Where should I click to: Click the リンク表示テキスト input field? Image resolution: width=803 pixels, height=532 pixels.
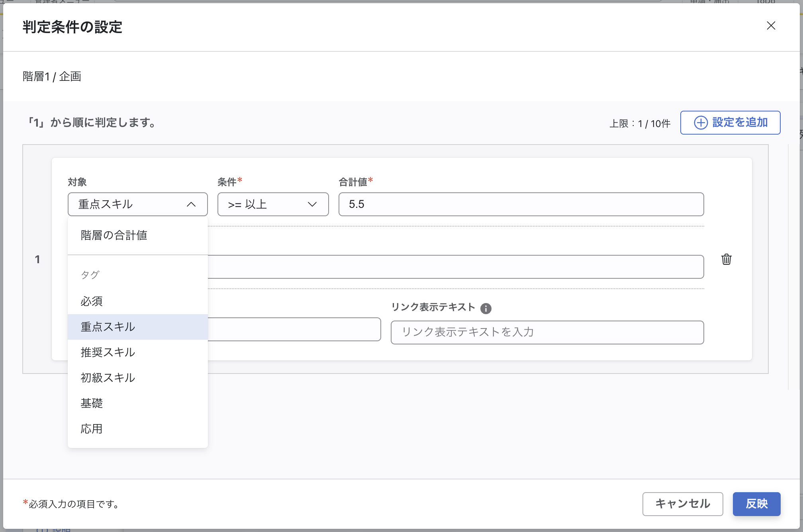pyautogui.click(x=547, y=332)
